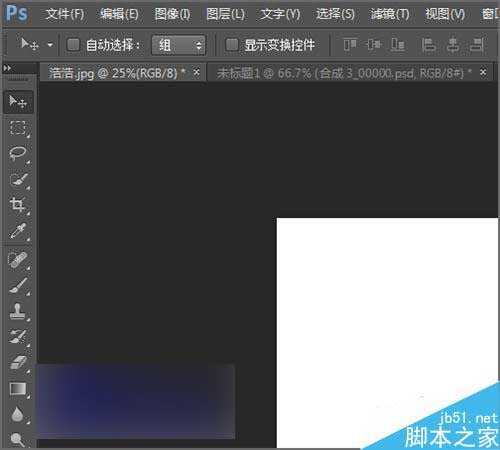
Task: Open the 选择(S) menu
Action: [x=335, y=14]
